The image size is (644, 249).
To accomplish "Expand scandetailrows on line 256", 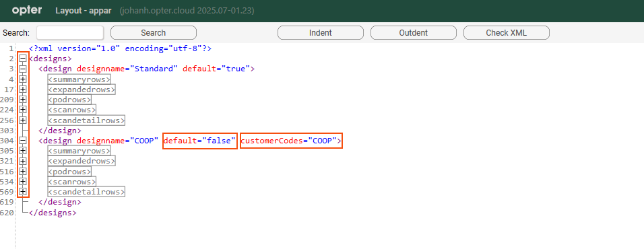I will 23,120.
